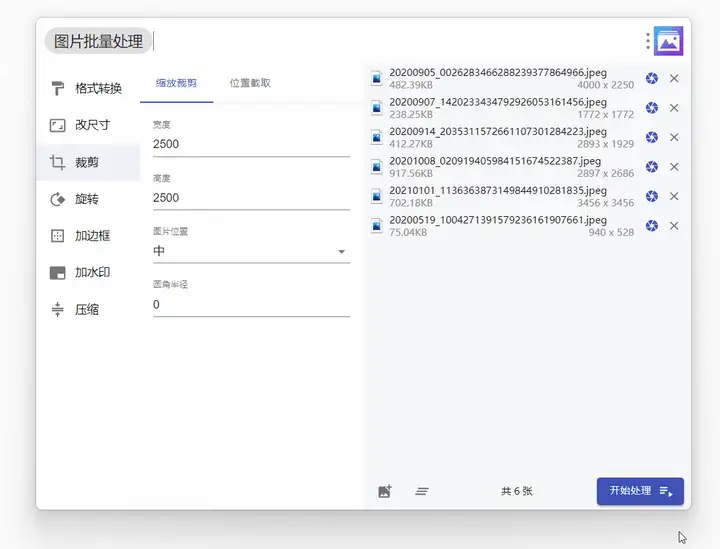This screenshot has height=549, width=720.
Task: Click the resize frame icon beside 改尺寸
Action: [57, 125]
